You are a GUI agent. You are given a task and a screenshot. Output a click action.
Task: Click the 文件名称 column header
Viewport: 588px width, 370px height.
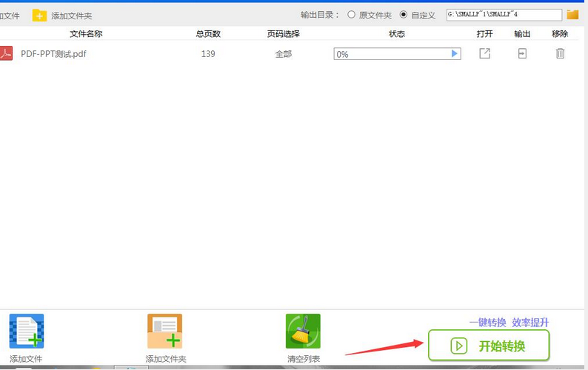point(86,34)
